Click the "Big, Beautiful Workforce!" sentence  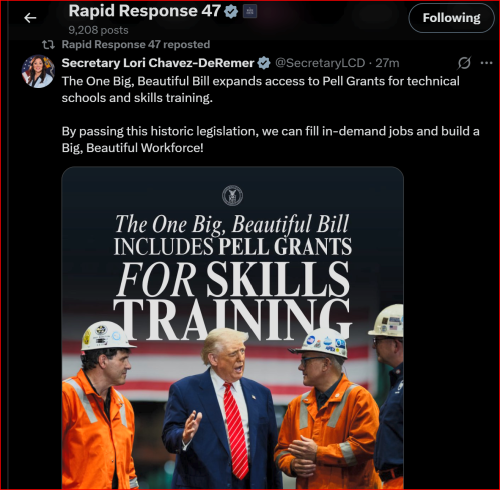(270, 139)
